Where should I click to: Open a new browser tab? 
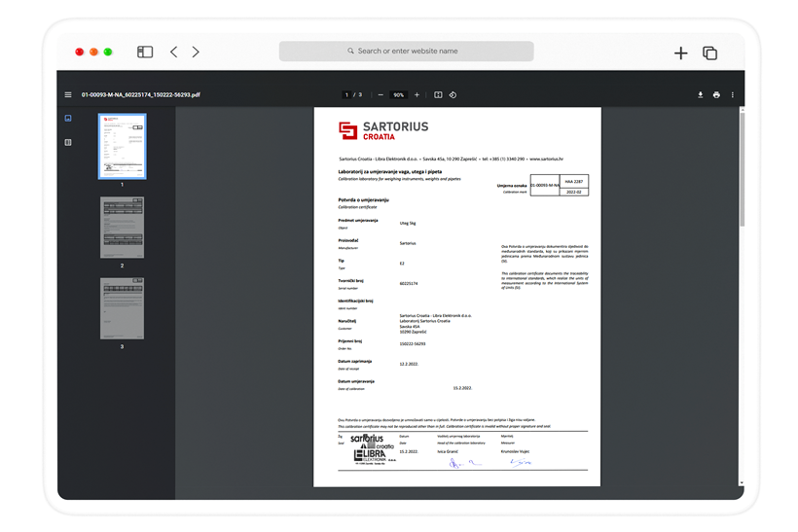[x=680, y=53]
